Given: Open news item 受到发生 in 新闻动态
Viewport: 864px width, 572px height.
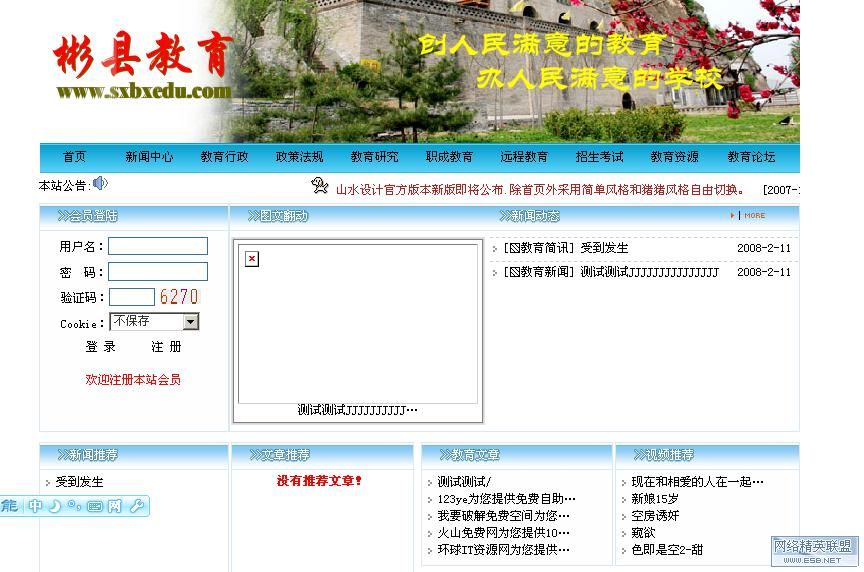Looking at the screenshot, I should click(x=604, y=248).
